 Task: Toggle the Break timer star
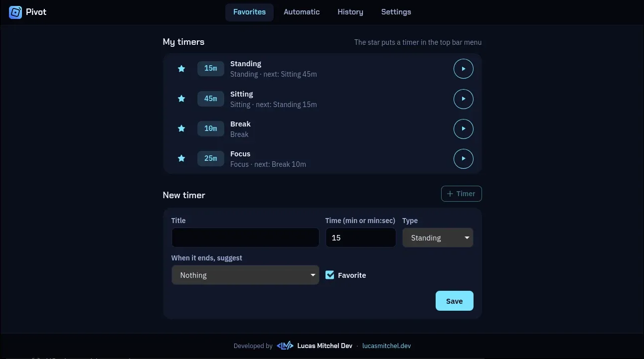click(x=181, y=128)
